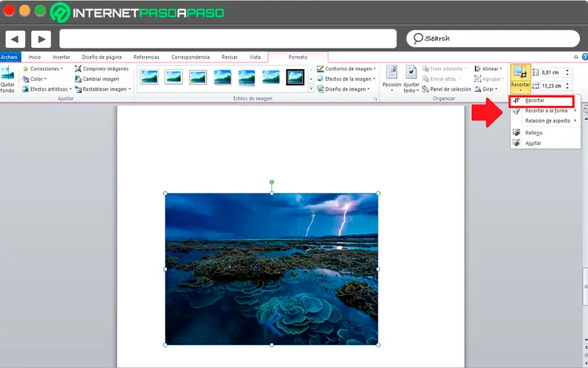Click the address bar field

tap(228, 39)
